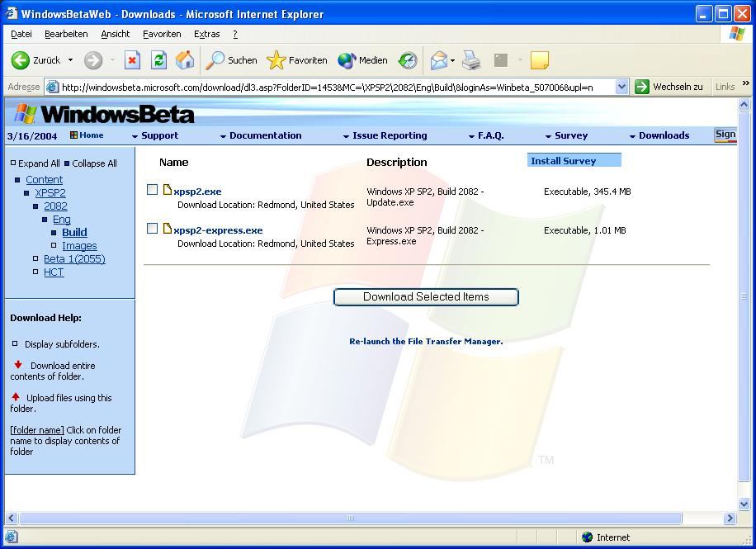
Task: Open the Datei menu
Action: (21, 34)
